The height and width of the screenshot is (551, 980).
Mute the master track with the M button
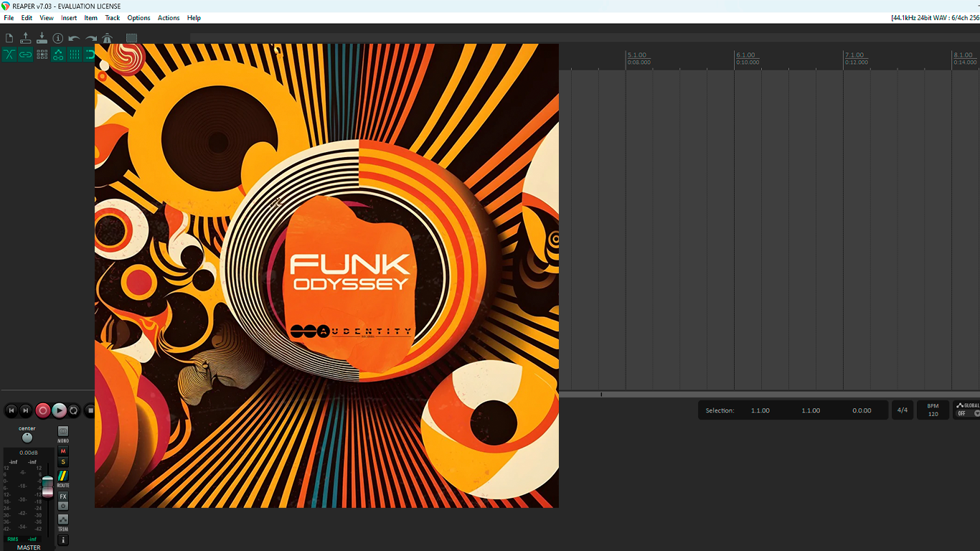coord(63,451)
